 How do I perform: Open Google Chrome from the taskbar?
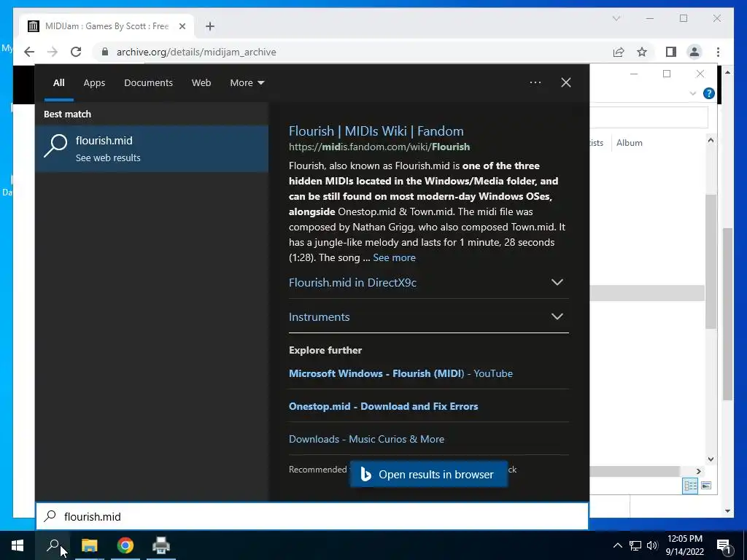[x=125, y=545]
